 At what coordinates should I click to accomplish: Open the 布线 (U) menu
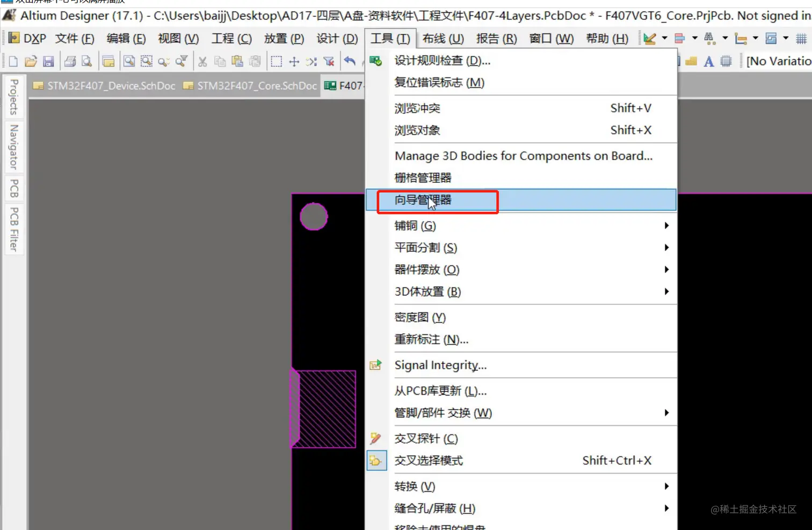click(x=443, y=39)
